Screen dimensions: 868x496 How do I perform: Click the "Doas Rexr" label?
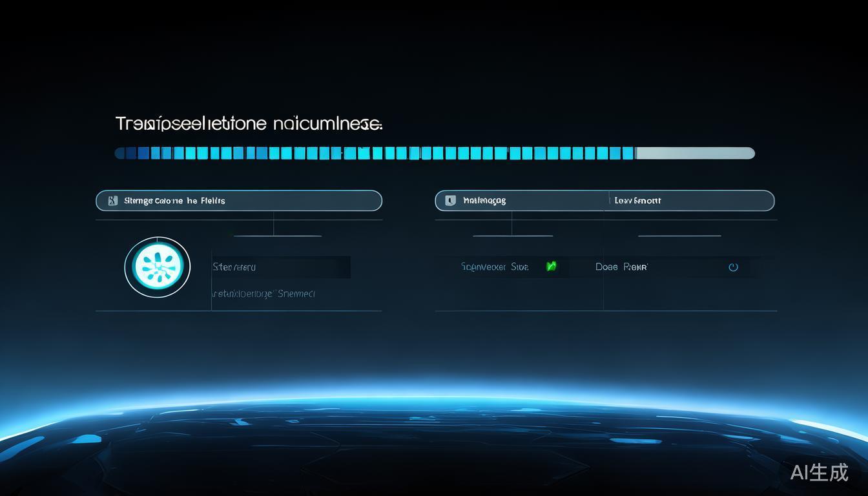pos(621,267)
